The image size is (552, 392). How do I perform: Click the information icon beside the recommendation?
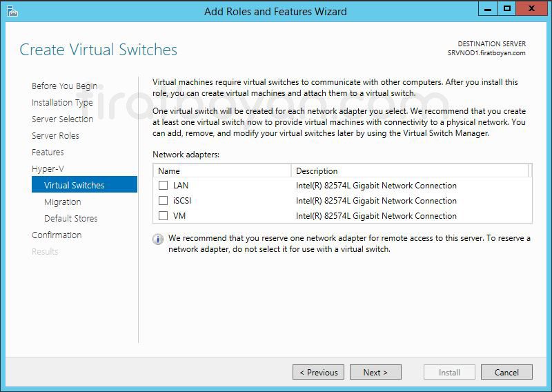[x=158, y=239]
